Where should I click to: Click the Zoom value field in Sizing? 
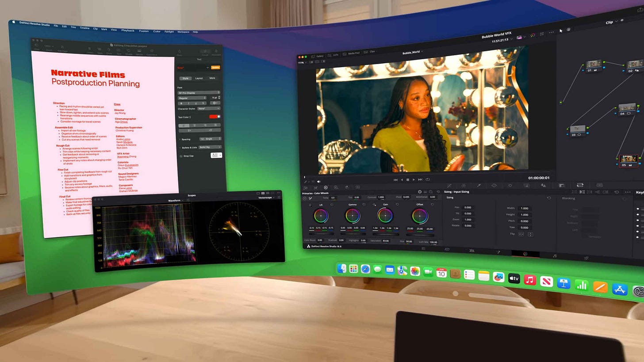(468, 219)
